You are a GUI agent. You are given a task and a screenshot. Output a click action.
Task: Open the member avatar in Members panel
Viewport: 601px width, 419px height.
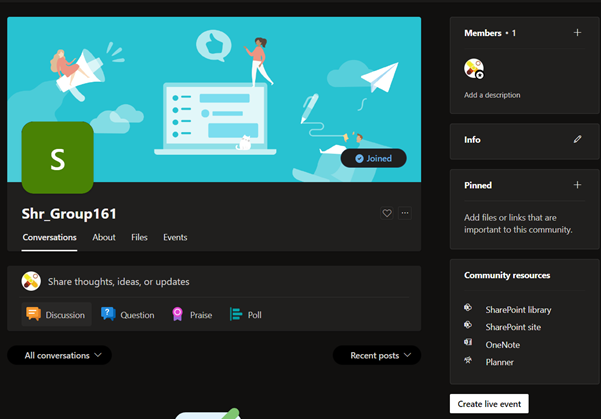coord(474,69)
